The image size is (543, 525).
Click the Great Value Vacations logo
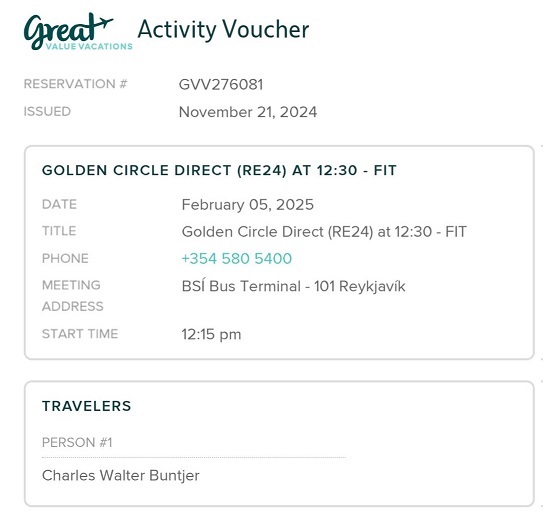[78, 32]
